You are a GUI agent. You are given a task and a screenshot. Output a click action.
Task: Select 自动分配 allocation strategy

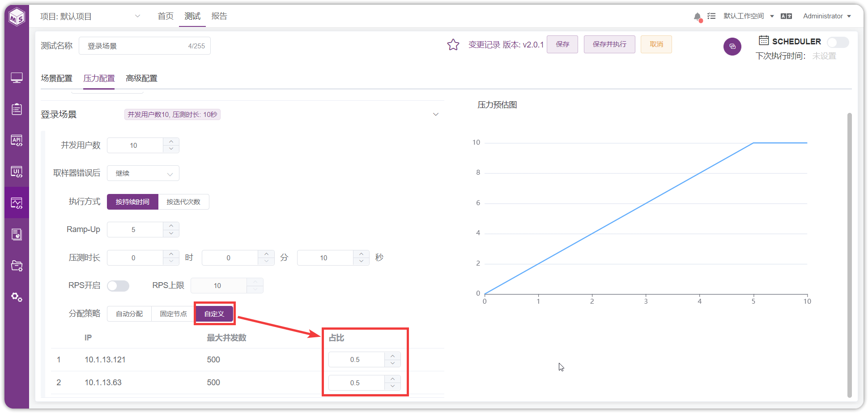pyautogui.click(x=129, y=314)
